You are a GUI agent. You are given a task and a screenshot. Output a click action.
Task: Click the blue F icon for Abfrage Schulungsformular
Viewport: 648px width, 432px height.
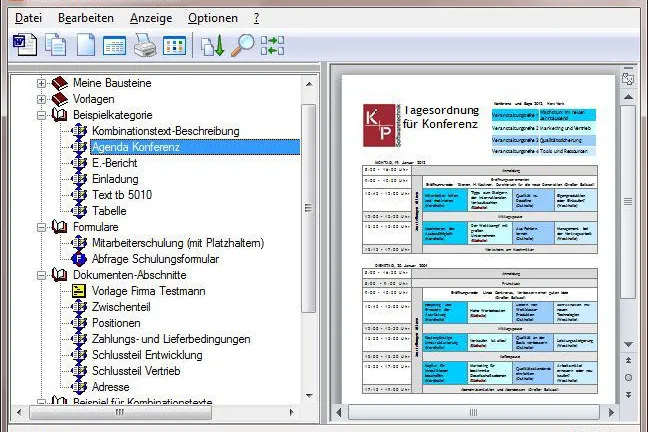pos(79,259)
